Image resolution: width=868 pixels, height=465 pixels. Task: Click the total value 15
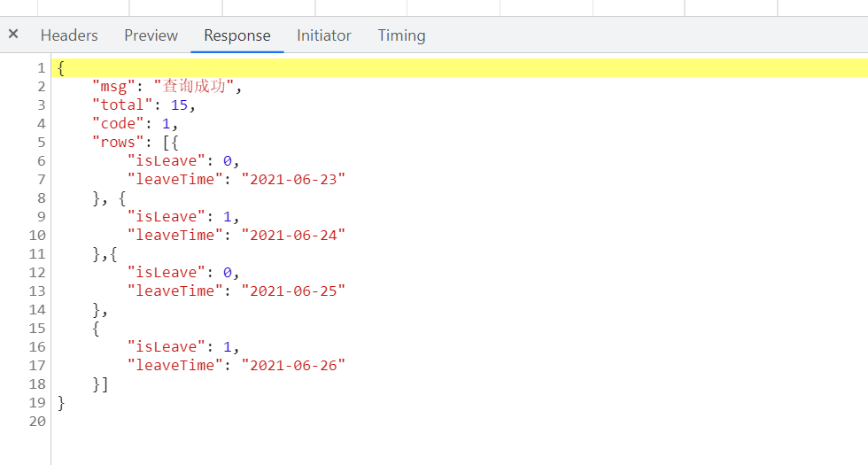click(179, 105)
